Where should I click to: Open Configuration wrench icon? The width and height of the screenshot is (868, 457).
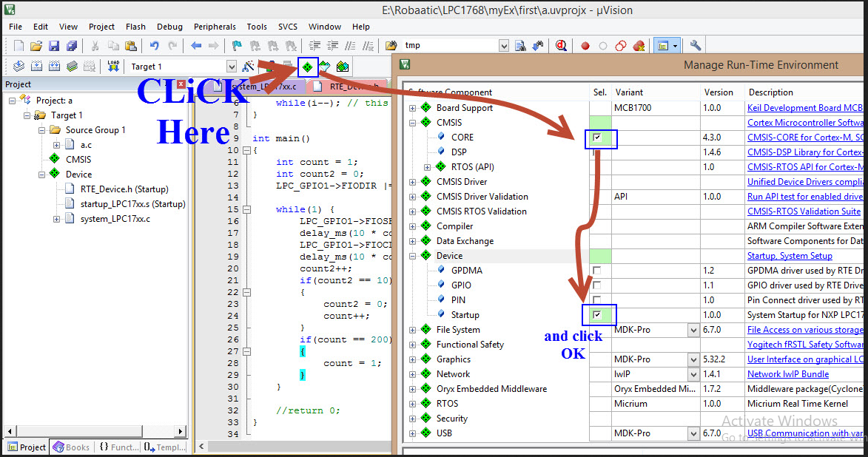696,45
